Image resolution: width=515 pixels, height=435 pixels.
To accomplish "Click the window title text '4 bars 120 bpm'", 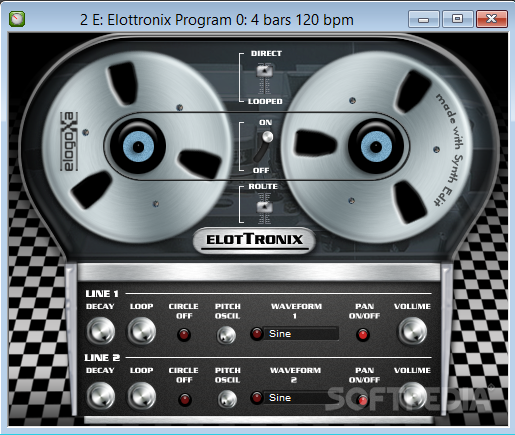I will pyautogui.click(x=302, y=20).
